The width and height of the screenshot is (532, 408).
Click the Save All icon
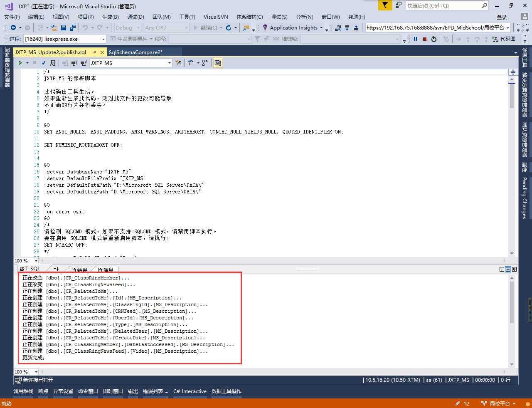73,27
